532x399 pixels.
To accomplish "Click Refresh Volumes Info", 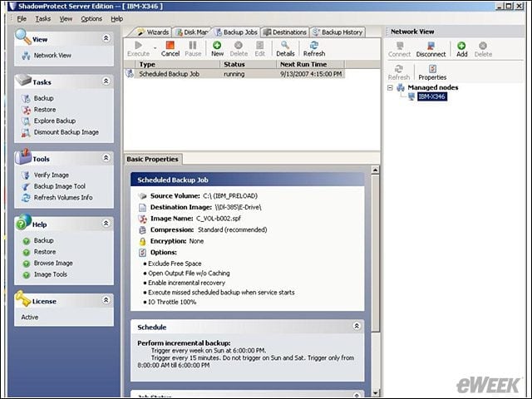I will pos(63,197).
